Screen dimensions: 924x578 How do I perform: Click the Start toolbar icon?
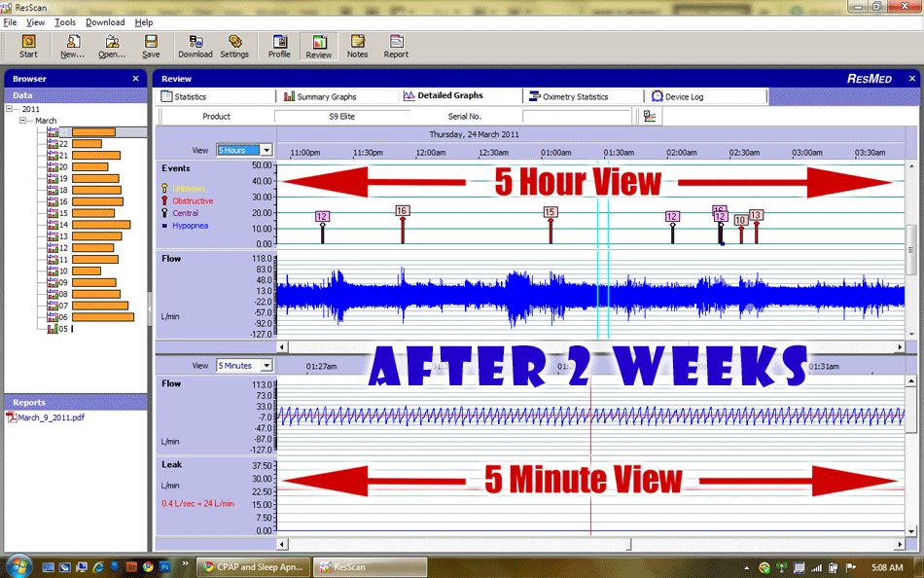coord(28,46)
